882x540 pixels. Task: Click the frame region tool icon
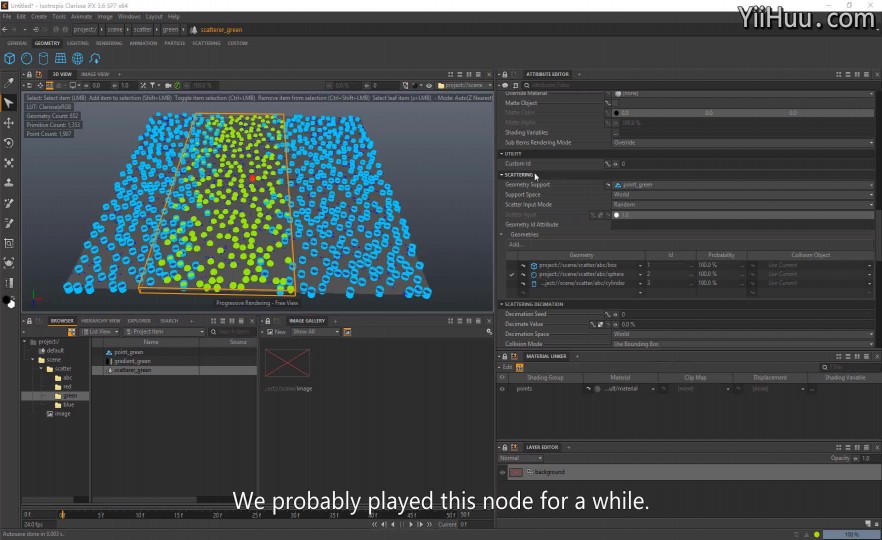[8, 243]
